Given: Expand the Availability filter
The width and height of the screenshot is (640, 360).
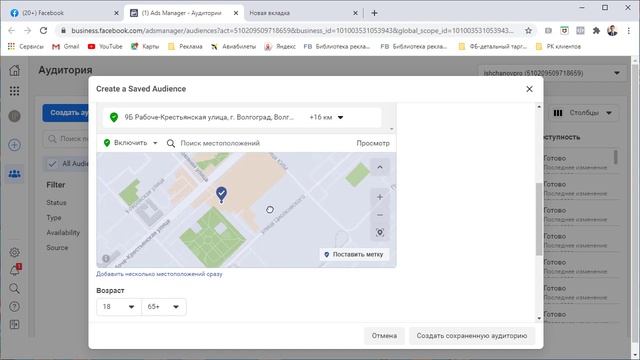Looking at the screenshot, I should click(63, 233).
